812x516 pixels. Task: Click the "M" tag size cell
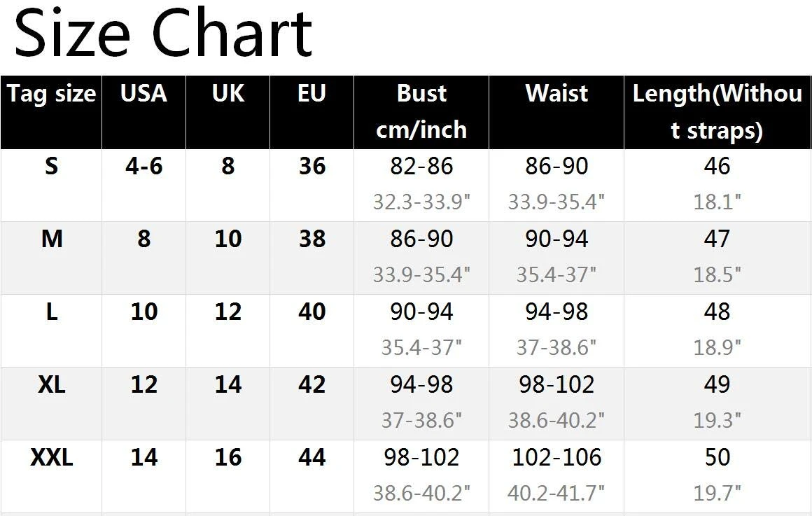tap(52, 239)
